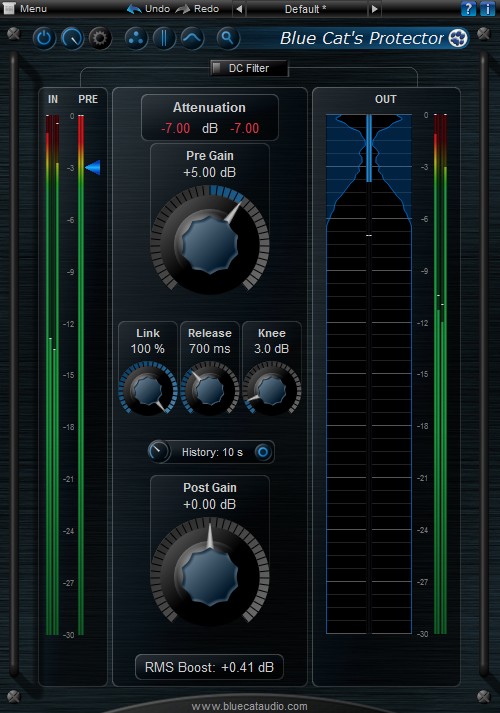This screenshot has height=713, width=500.
Task: Open the info about icon
Action: click(x=487, y=9)
